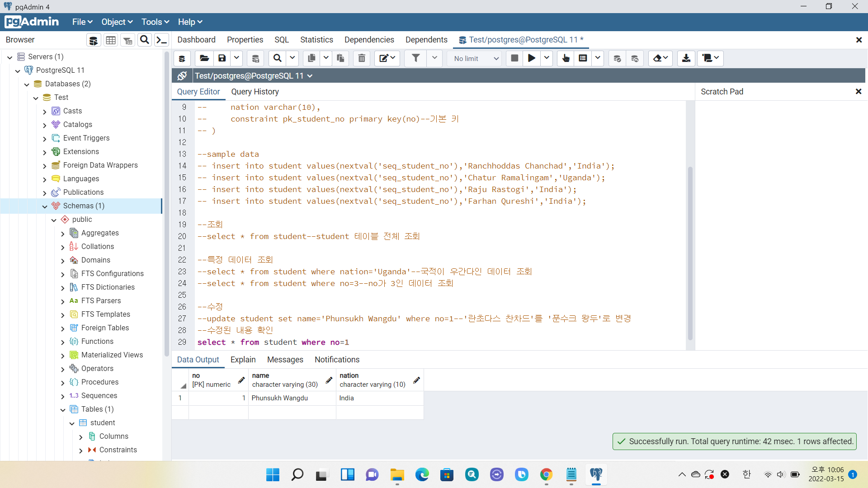Screen dimensions: 868x488
Task: Open Google Chrome from the taskbar
Action: [x=546, y=474]
